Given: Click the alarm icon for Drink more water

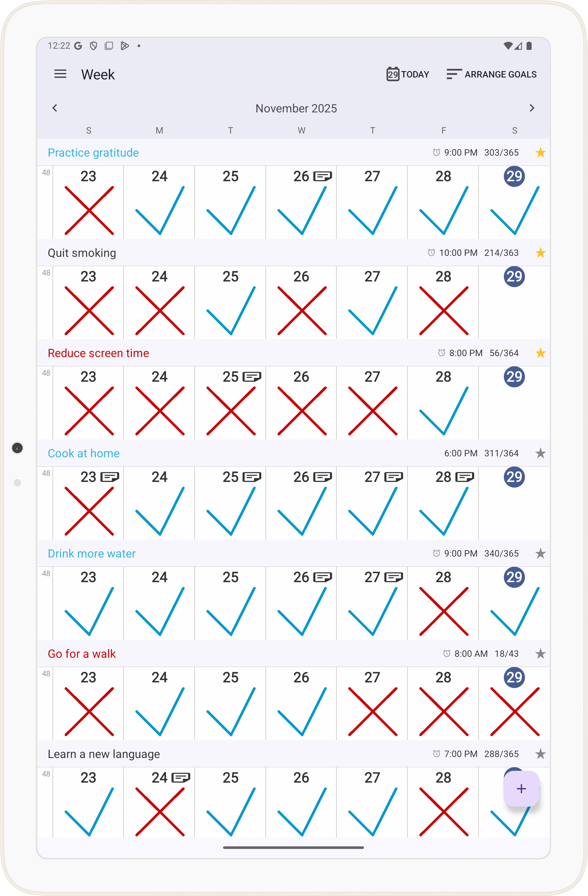Looking at the screenshot, I should coord(436,553).
